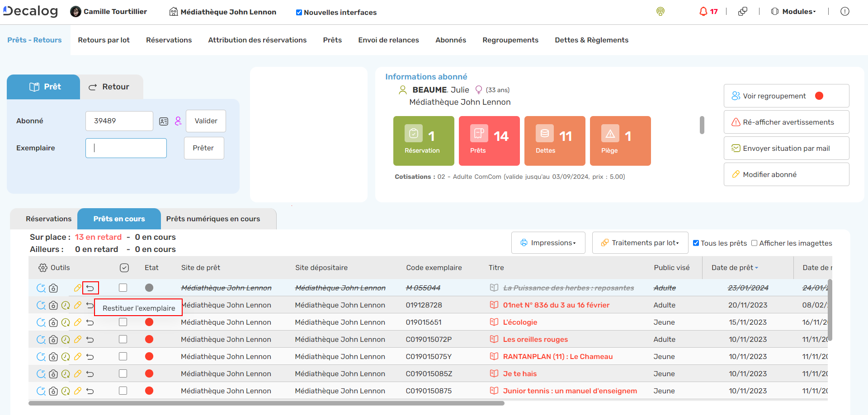Expand the Impressions dropdown
This screenshot has height=415, width=868.
click(x=548, y=243)
